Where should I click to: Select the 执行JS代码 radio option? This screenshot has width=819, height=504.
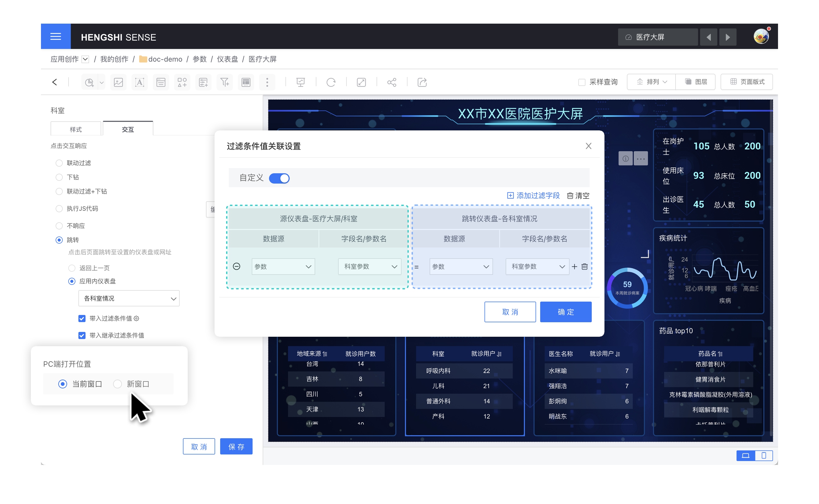59,209
